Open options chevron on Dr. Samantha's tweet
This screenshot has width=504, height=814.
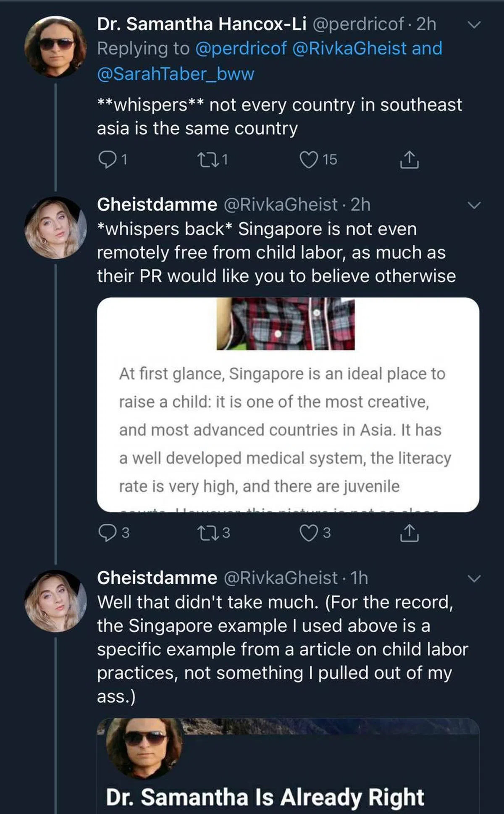[474, 25]
